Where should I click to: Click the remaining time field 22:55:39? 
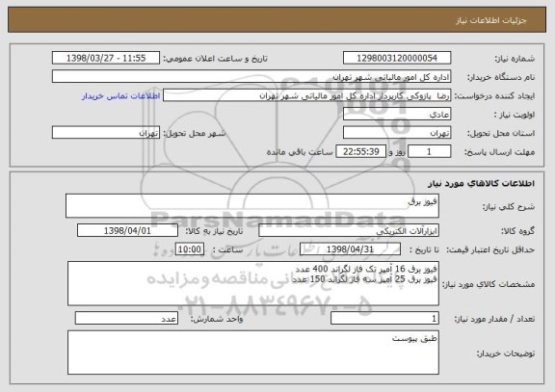pyautogui.click(x=360, y=152)
